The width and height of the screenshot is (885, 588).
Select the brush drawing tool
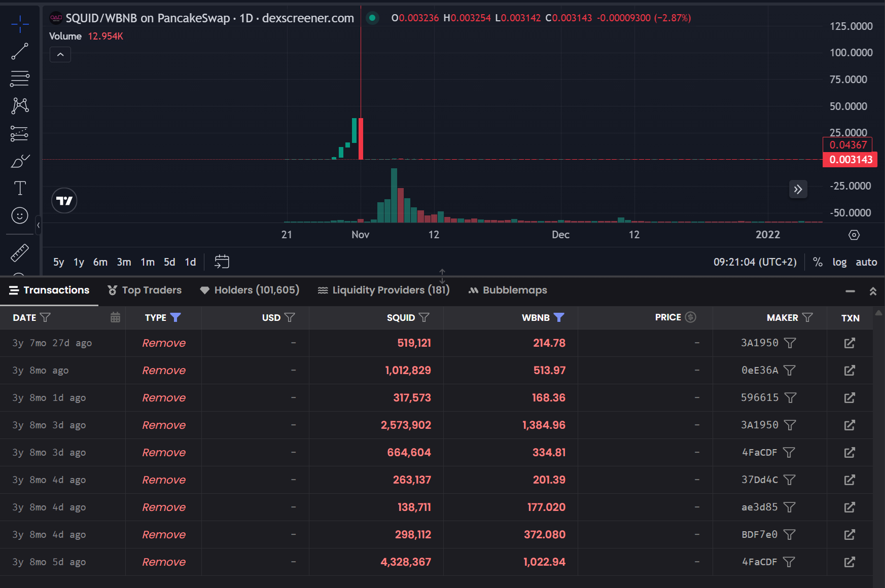click(x=20, y=161)
